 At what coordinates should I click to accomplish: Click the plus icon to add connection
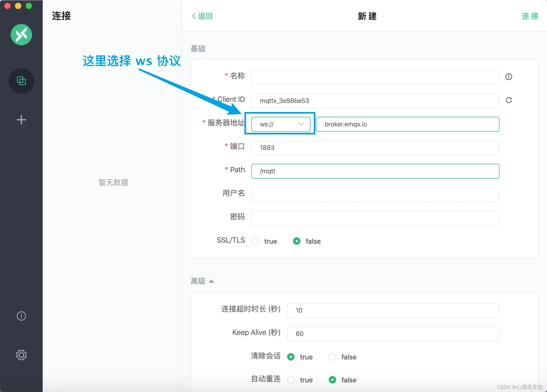(x=21, y=119)
